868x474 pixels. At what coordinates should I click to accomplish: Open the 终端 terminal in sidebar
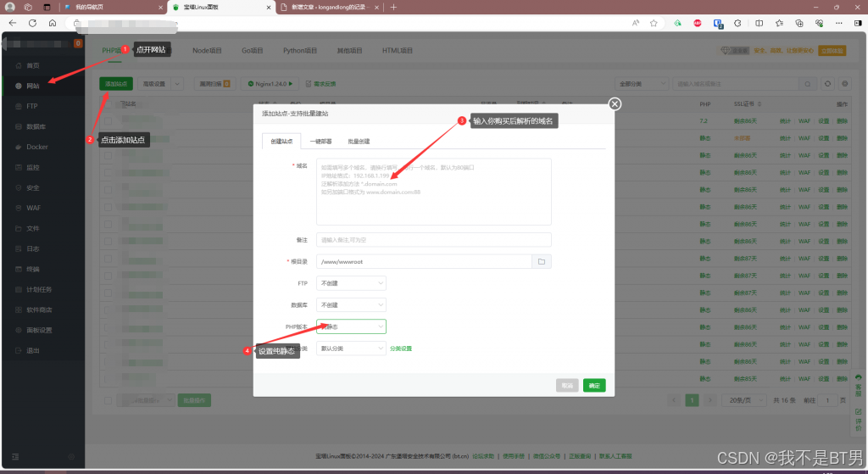(x=33, y=269)
